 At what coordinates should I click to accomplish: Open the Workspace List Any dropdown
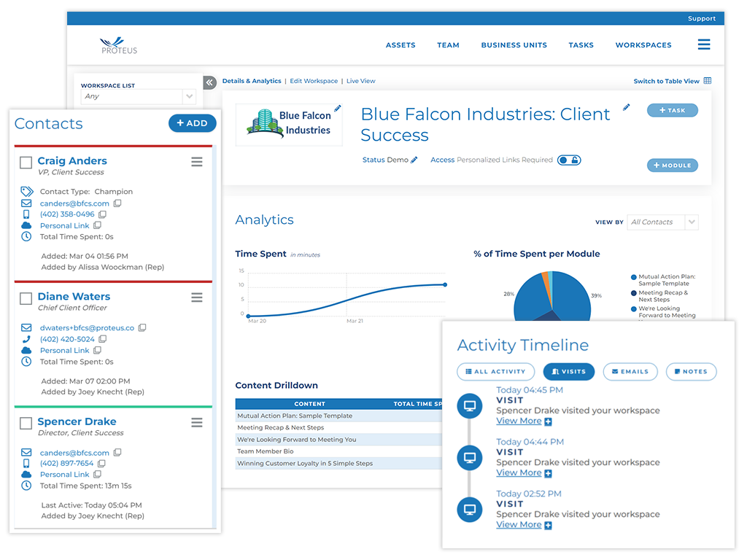(x=138, y=97)
